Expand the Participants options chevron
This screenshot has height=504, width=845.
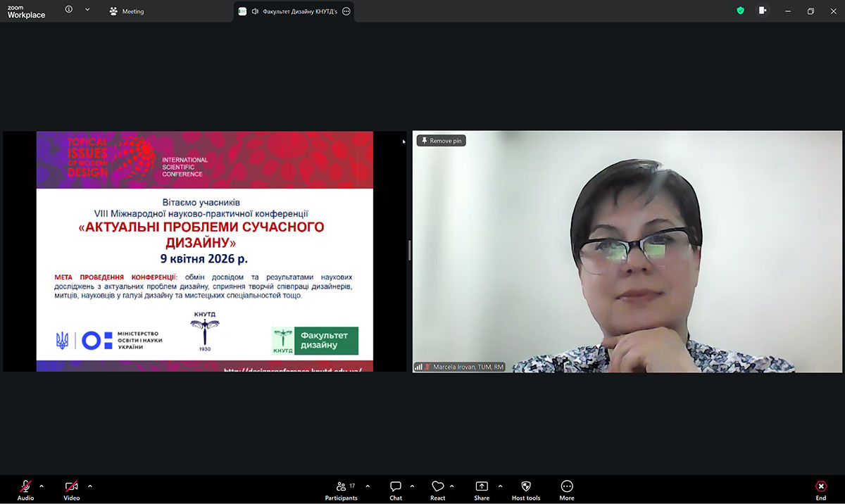point(368,486)
